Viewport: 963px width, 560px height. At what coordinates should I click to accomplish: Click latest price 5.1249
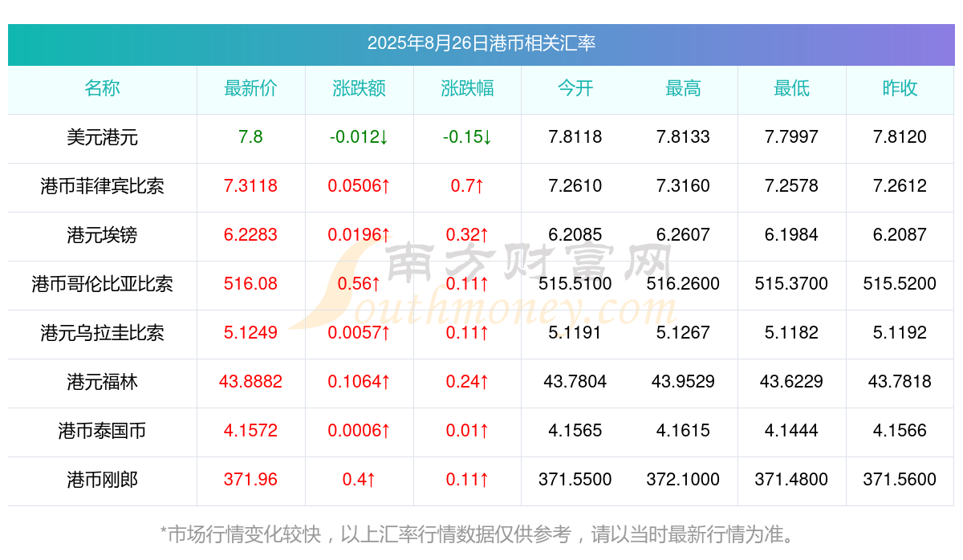tap(251, 333)
